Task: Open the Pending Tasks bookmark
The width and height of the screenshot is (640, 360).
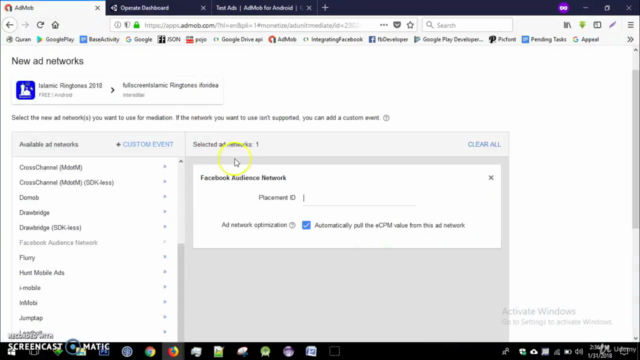Action: click(544, 40)
